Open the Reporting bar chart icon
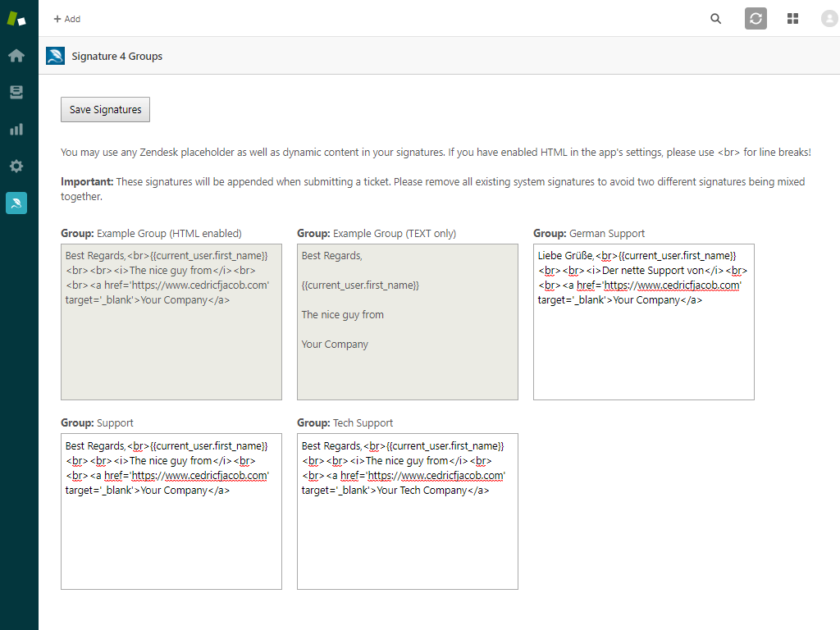 pos(16,129)
